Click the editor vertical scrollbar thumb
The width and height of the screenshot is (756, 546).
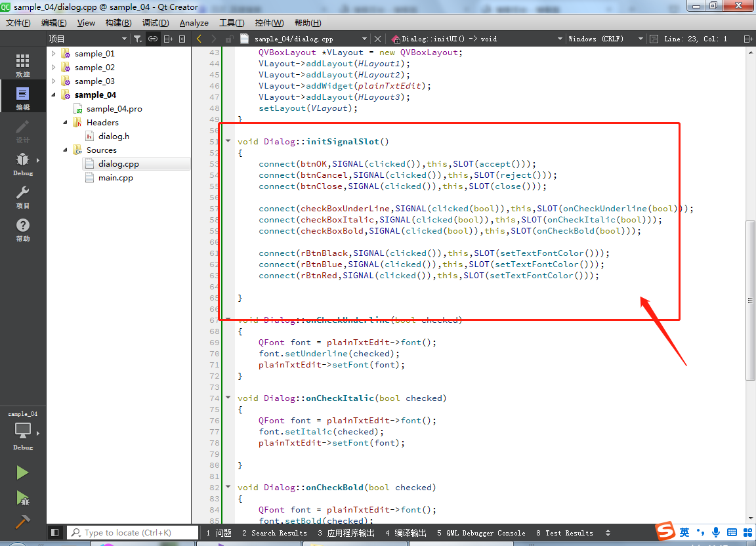749,300
